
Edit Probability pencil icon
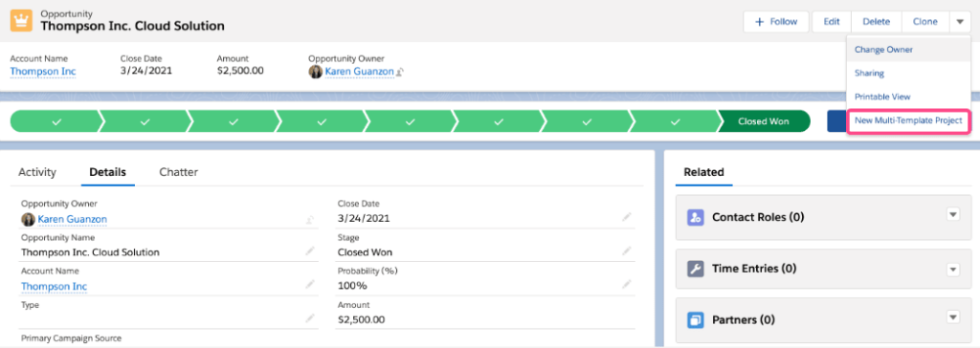click(x=626, y=284)
